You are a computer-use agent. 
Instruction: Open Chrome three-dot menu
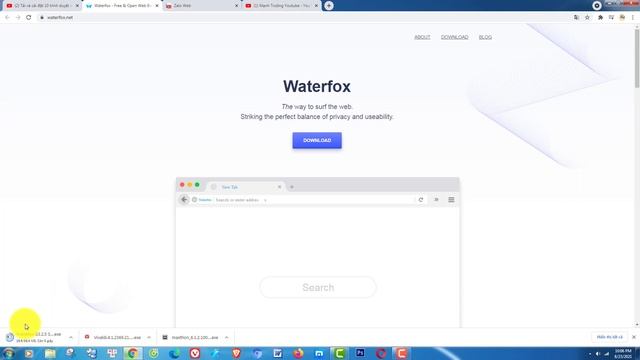coord(633,18)
